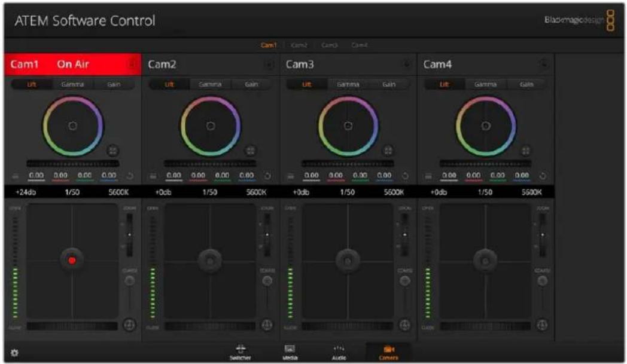The width and height of the screenshot is (627, 364).
Task: Reset Cam1 color values with circular arrow
Action: pyautogui.click(x=130, y=176)
